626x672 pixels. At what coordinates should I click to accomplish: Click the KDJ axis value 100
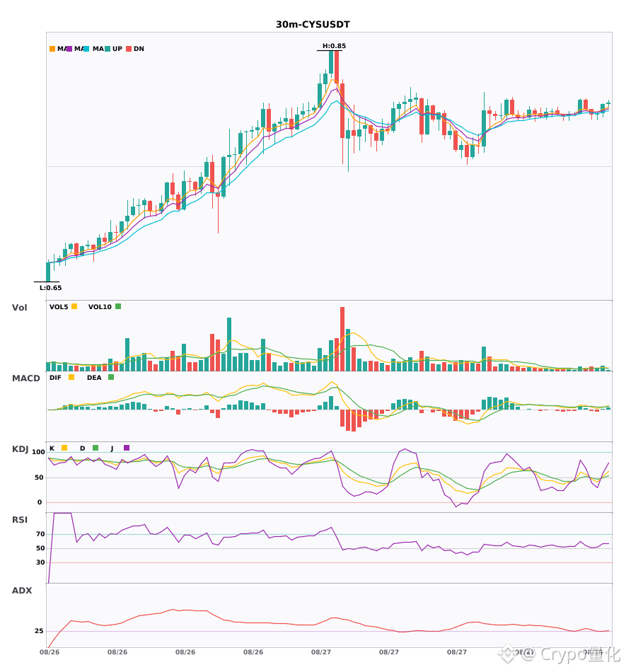click(38, 452)
